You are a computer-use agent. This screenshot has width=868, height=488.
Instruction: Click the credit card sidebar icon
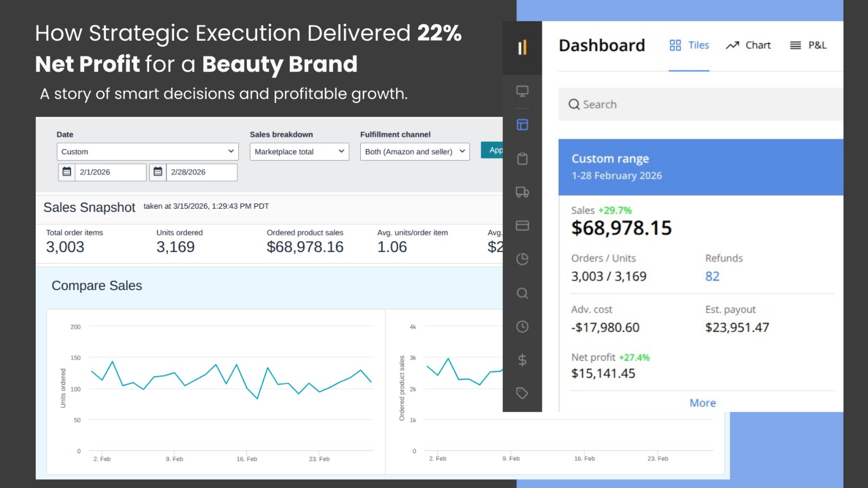522,226
